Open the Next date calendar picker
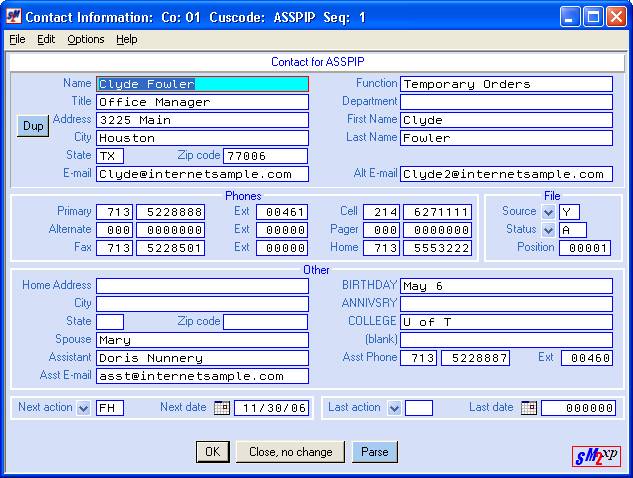The image size is (633, 478). (222, 408)
